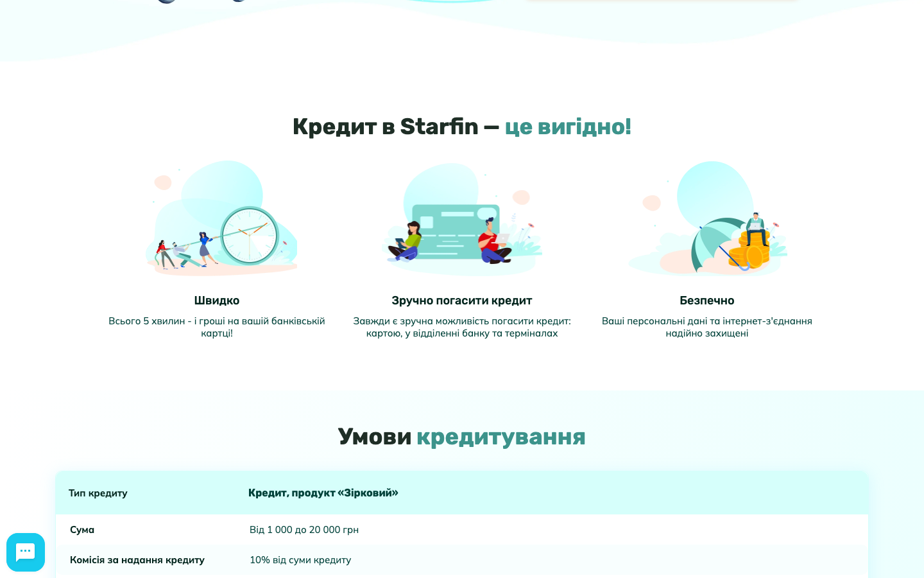Open the chat widget speech bubble icon
Image resolution: width=924 pixels, height=578 pixels.
pos(26,552)
